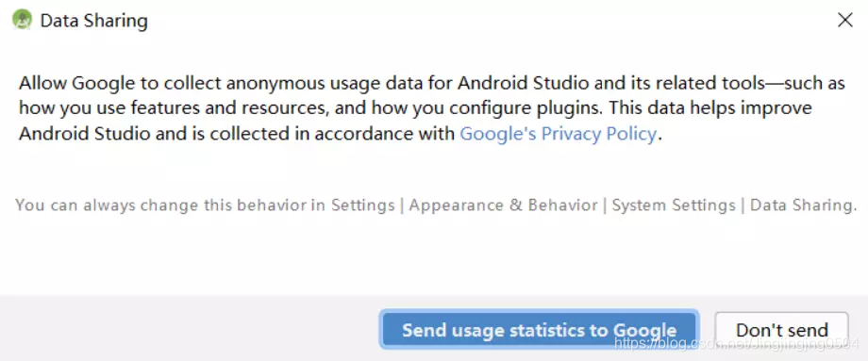This screenshot has width=868, height=361.
Task: Click Appearance & Behavior in the hint path
Action: coord(503,205)
